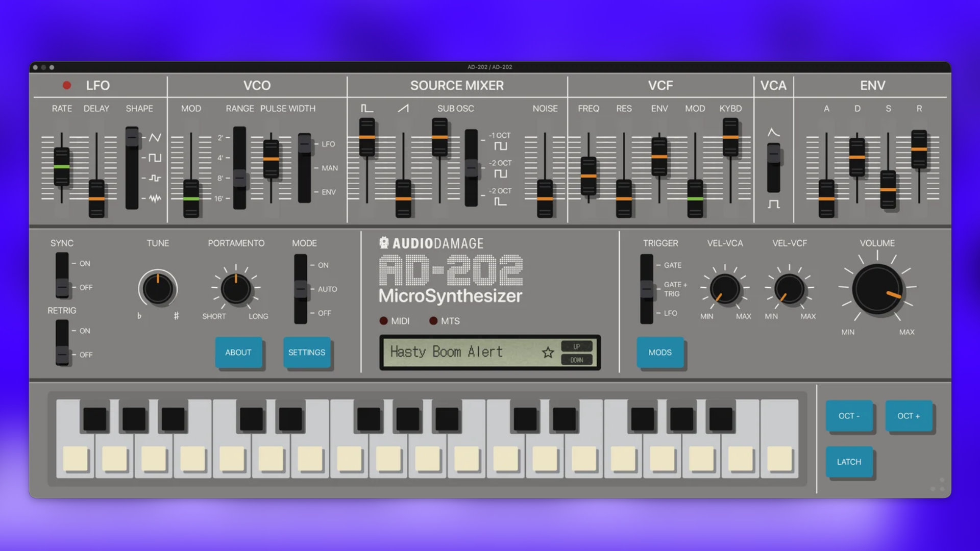The width and height of the screenshot is (980, 551).
Task: Select the -1 OCT square sub oscillator icon
Action: click(x=501, y=146)
